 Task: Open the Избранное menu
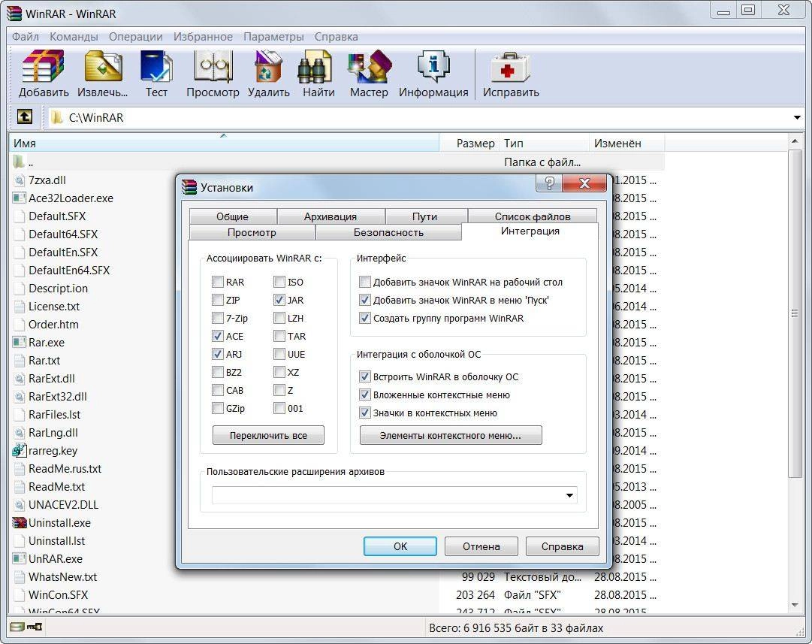(203, 37)
